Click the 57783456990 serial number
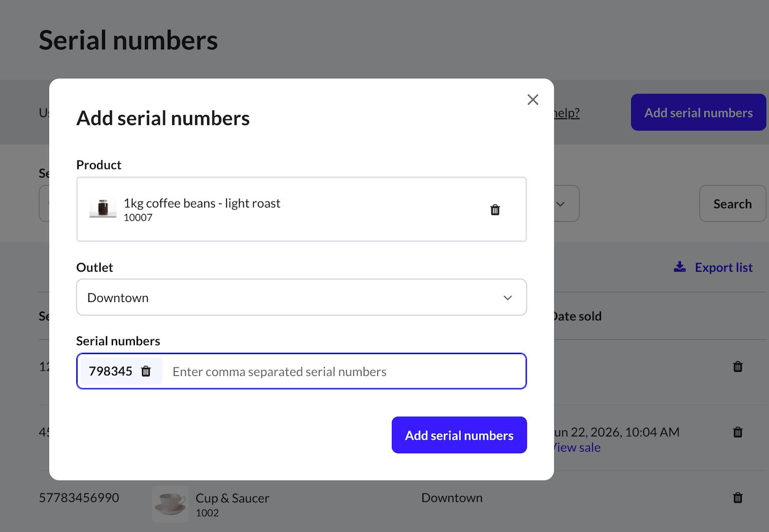The height and width of the screenshot is (532, 769). coord(79,498)
